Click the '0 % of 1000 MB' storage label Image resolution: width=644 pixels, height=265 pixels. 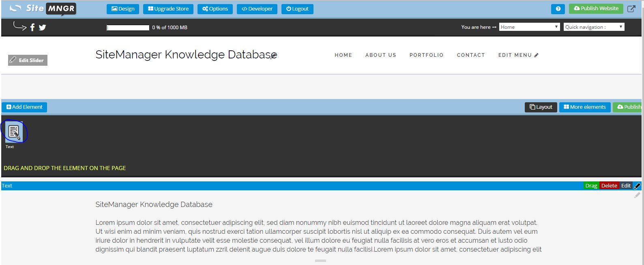coord(170,28)
